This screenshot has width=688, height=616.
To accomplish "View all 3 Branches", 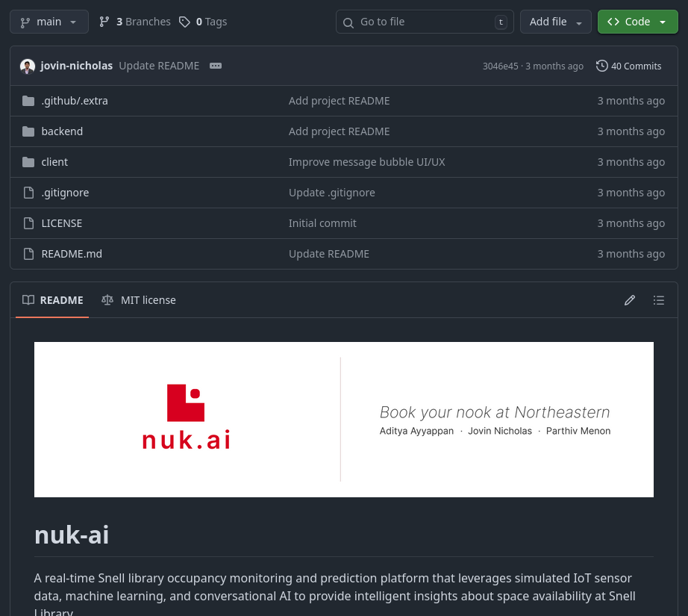I will (x=134, y=22).
